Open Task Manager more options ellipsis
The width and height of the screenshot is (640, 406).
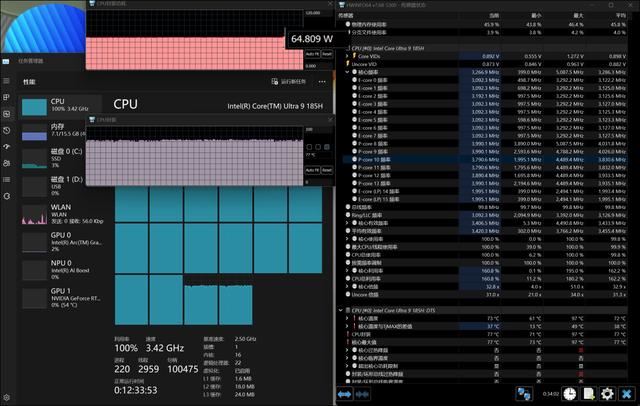click(x=322, y=82)
